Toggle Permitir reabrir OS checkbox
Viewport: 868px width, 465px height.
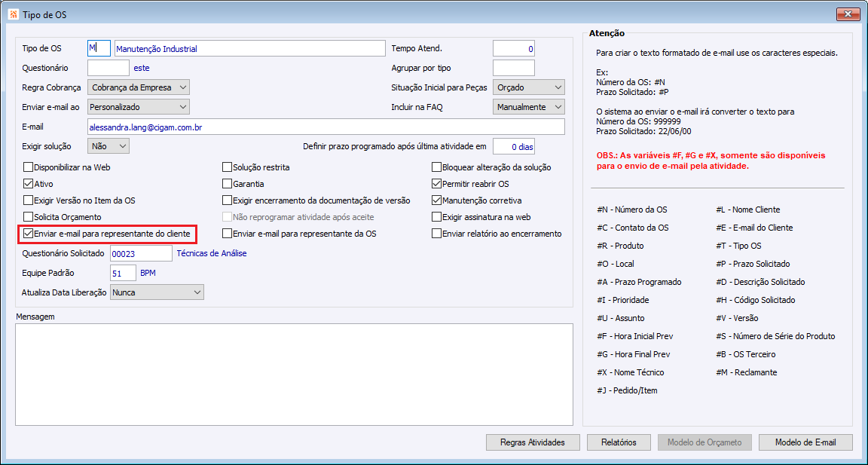click(437, 184)
